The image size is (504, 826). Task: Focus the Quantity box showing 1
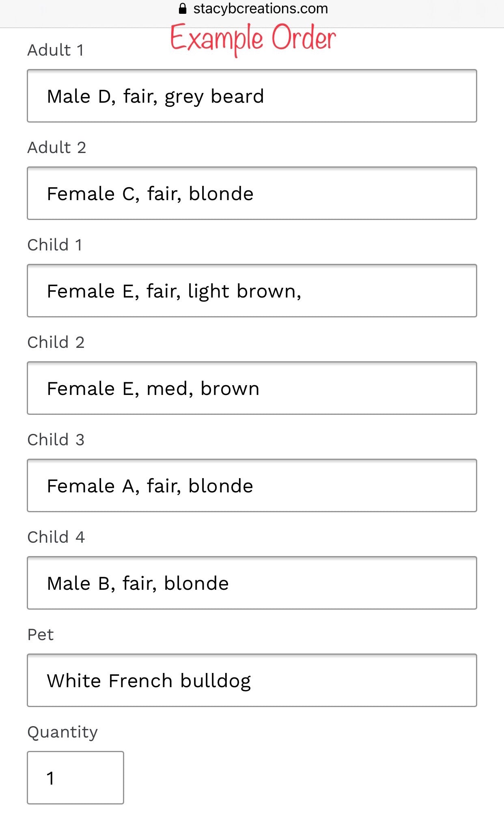click(75, 778)
